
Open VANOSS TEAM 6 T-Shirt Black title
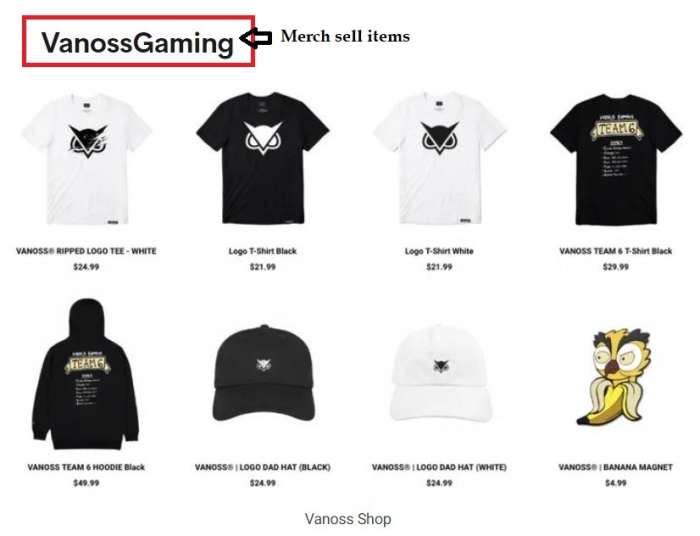click(x=616, y=251)
